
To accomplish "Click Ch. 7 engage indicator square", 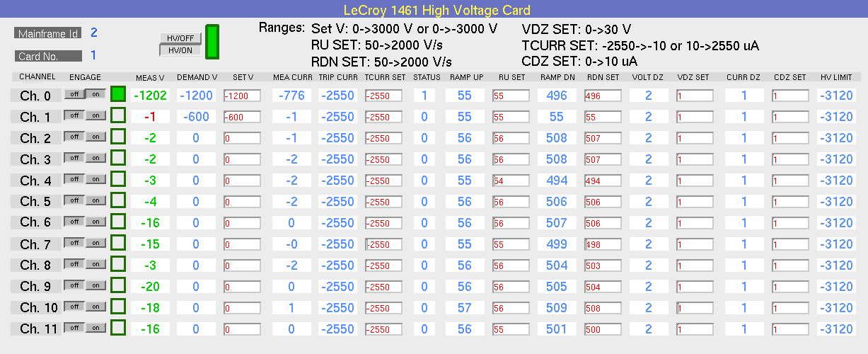I will pos(118,243).
